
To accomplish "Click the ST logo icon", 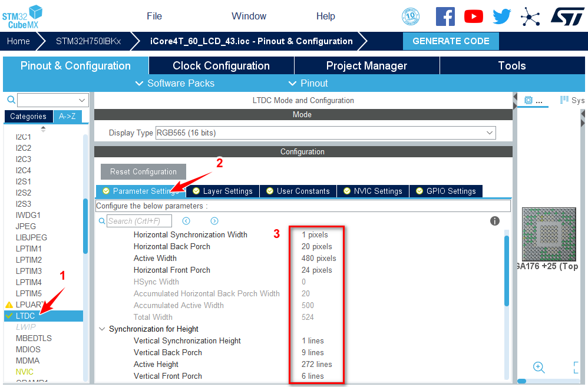I will coord(567,16).
